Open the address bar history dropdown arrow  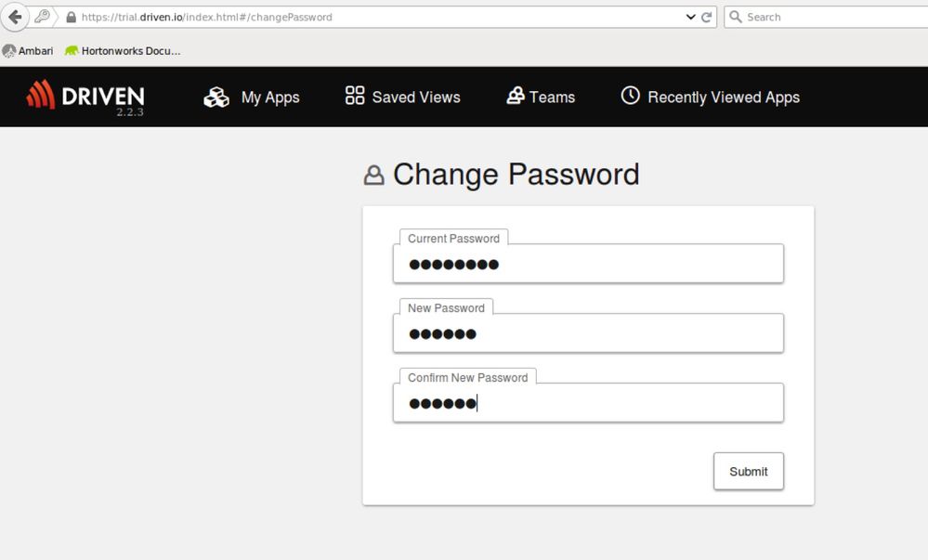click(x=690, y=17)
